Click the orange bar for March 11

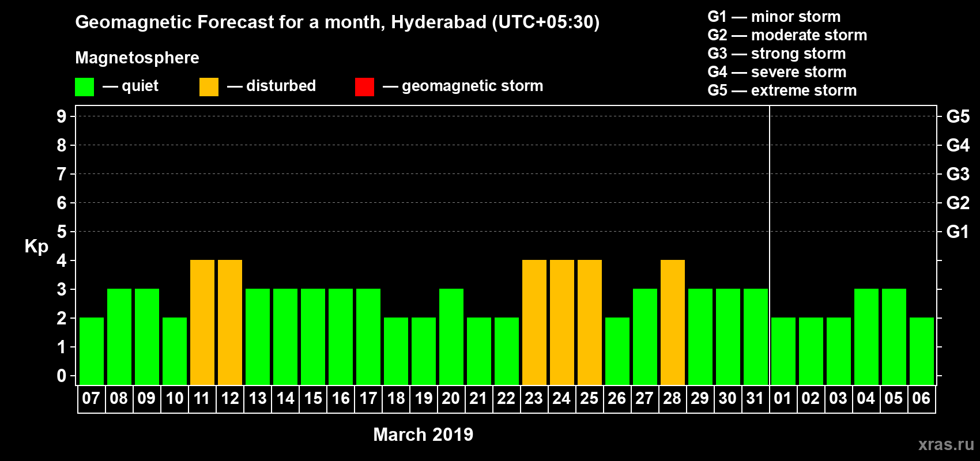[x=202, y=323]
